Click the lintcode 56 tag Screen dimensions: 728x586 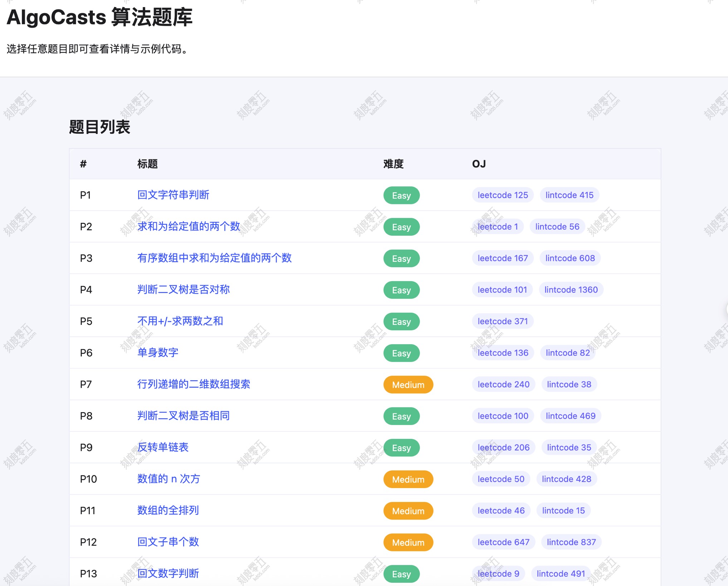tap(557, 226)
